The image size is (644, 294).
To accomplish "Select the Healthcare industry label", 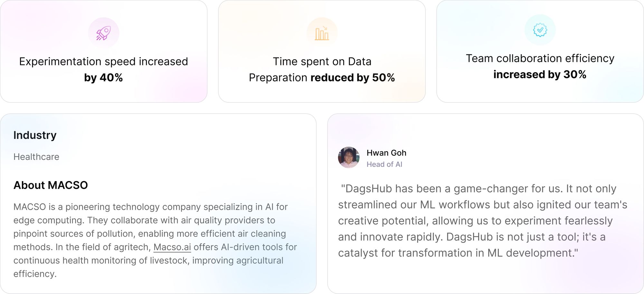I will (x=36, y=157).
